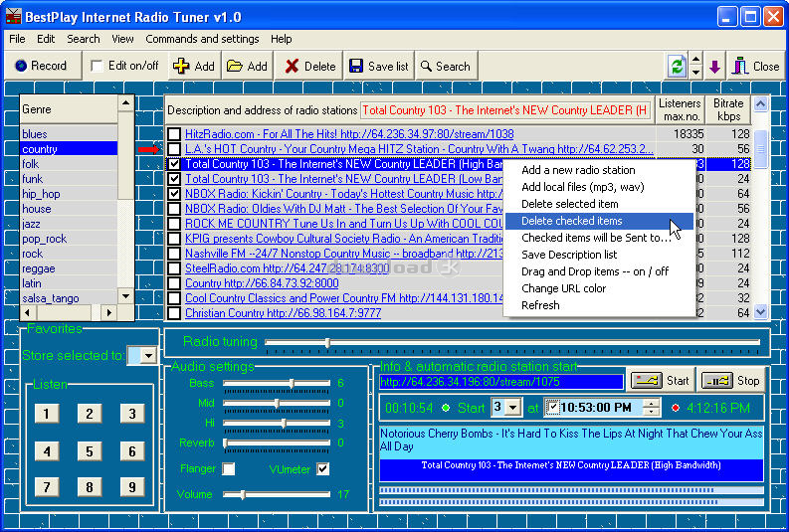Click station list scroll down arrow
The height and width of the screenshot is (532, 789).
pos(760,312)
